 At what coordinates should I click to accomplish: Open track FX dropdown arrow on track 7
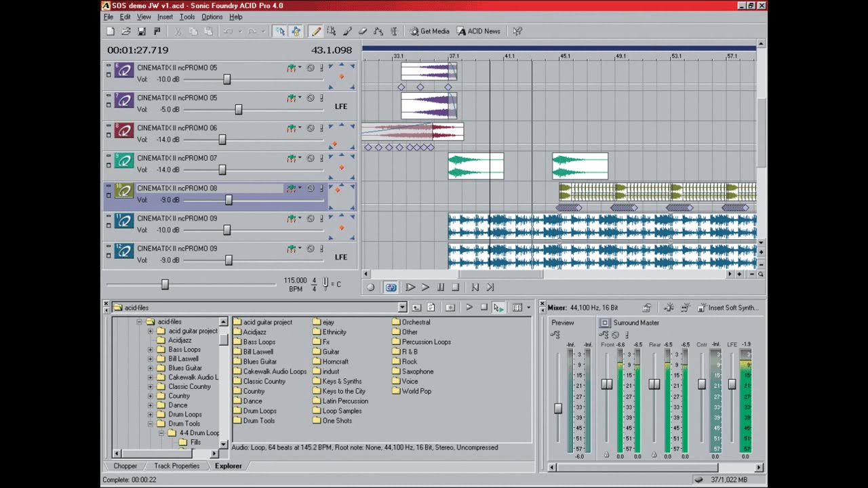coord(300,98)
